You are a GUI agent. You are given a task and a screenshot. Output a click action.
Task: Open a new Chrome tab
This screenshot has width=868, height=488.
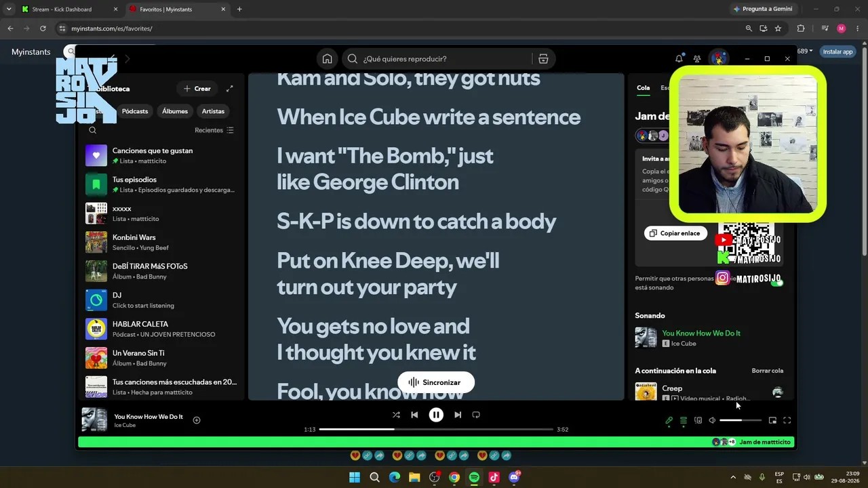pyautogui.click(x=239, y=9)
